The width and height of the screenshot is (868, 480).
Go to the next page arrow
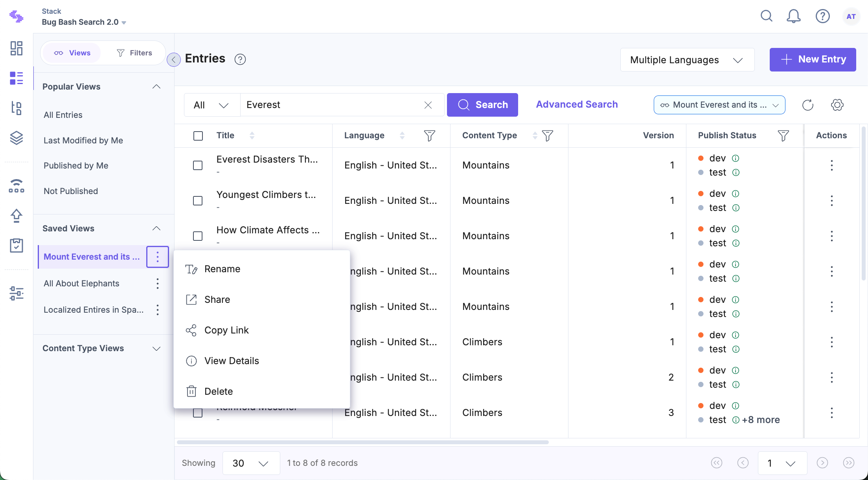[x=822, y=463]
